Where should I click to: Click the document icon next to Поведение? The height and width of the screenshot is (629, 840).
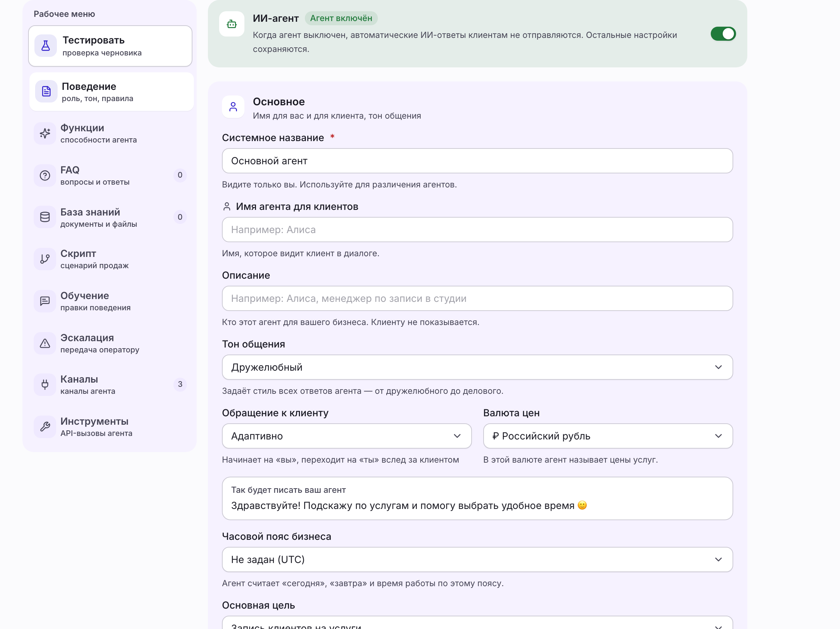tap(46, 92)
